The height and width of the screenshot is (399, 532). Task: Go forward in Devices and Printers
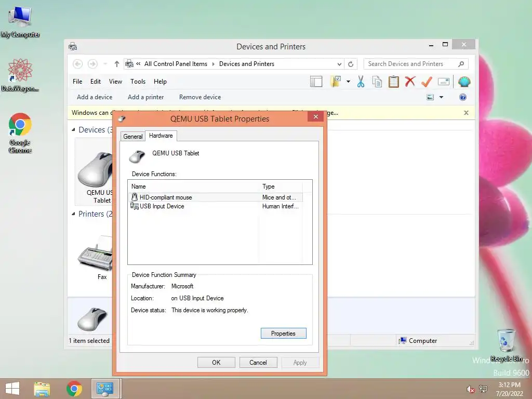[92, 64]
